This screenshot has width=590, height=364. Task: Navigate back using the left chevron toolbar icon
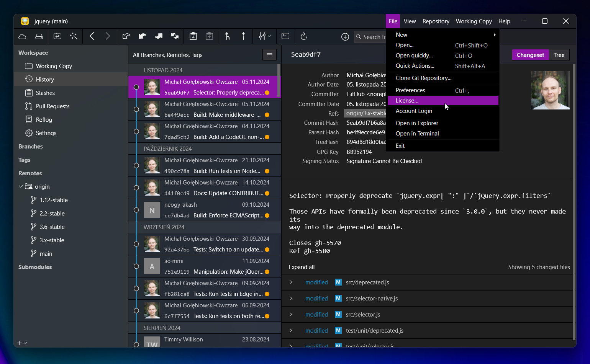click(x=92, y=36)
